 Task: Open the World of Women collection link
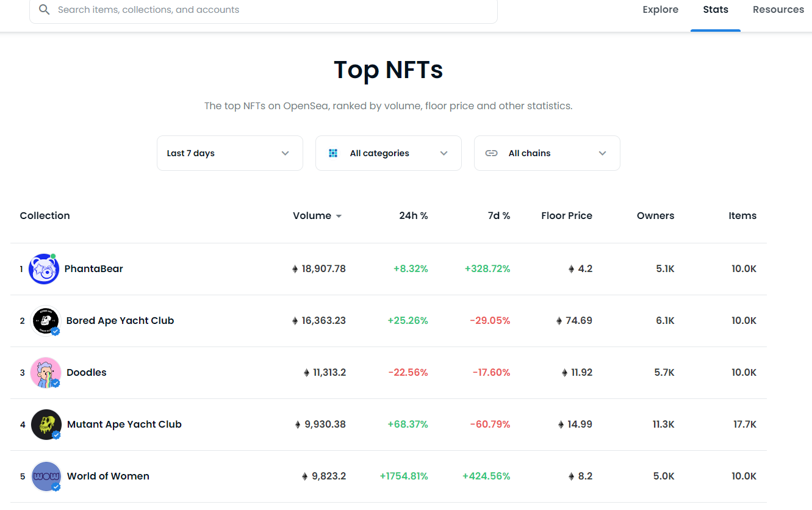[x=108, y=476]
